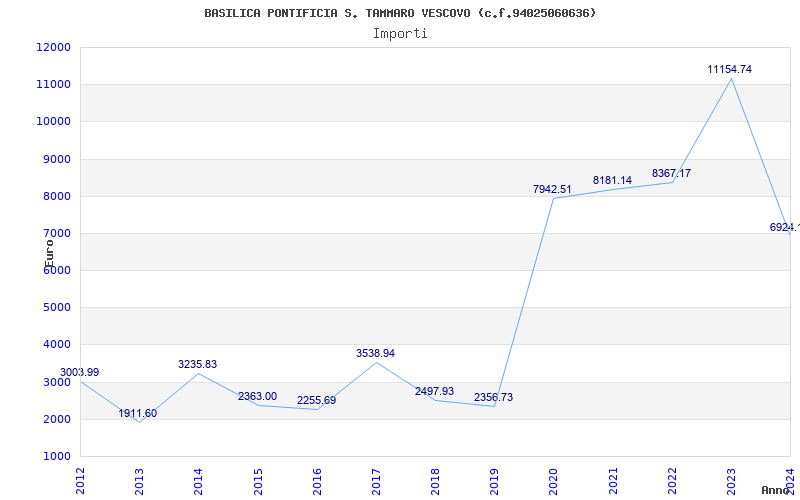Screen dimensions: 800x500
Task: Select the data label 2497.93
Action: click(434, 391)
